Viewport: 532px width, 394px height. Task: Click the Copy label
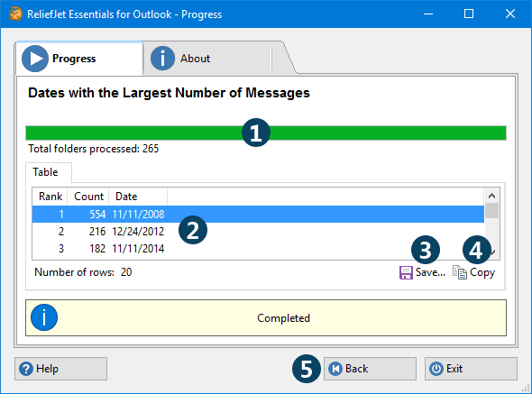tap(482, 272)
